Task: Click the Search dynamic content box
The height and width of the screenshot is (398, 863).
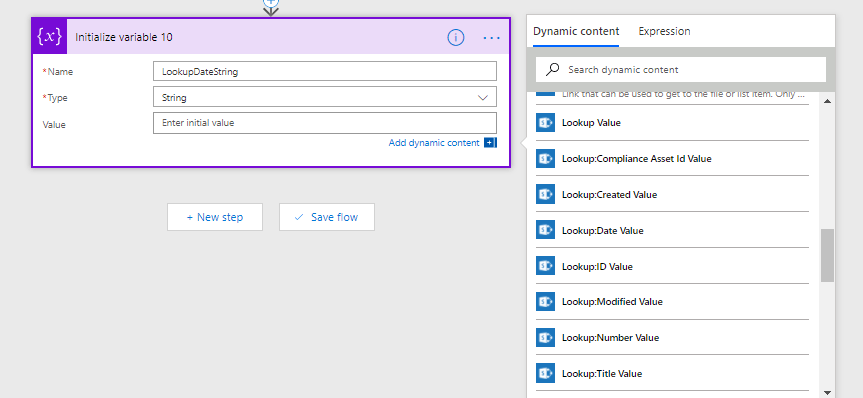Action: coord(681,70)
